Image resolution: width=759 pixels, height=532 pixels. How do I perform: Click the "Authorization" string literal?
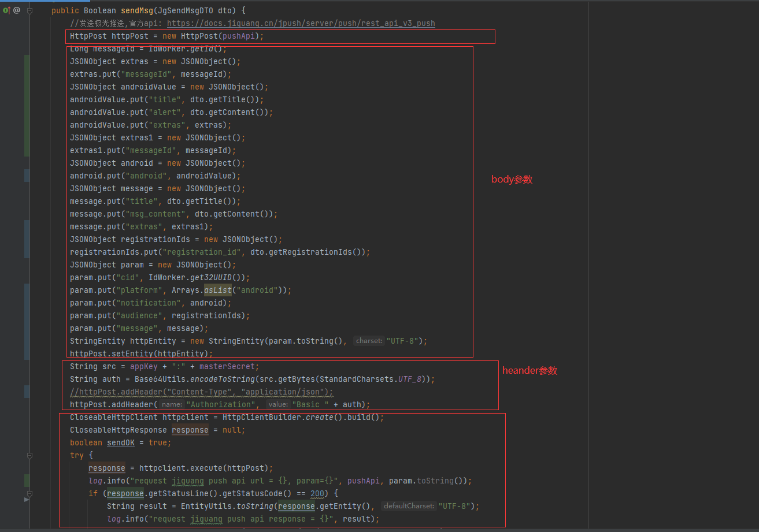220,404
